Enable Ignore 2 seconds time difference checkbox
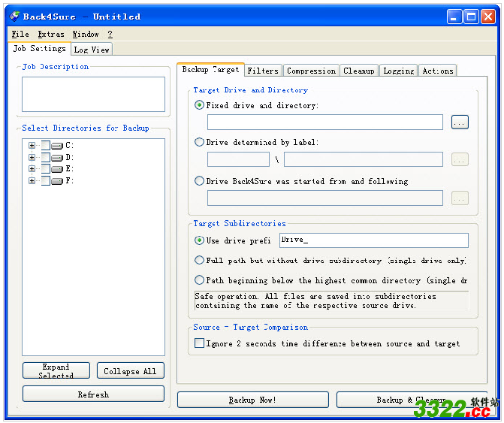Image resolution: width=504 pixels, height=423 pixels. click(x=199, y=343)
